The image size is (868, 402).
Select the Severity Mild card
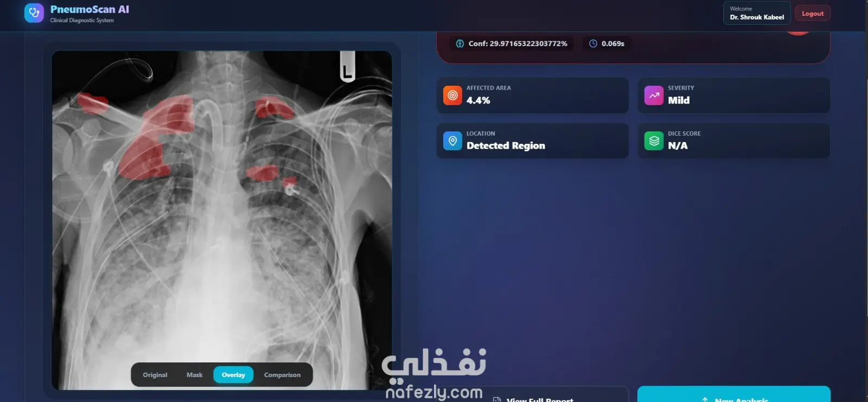click(734, 95)
